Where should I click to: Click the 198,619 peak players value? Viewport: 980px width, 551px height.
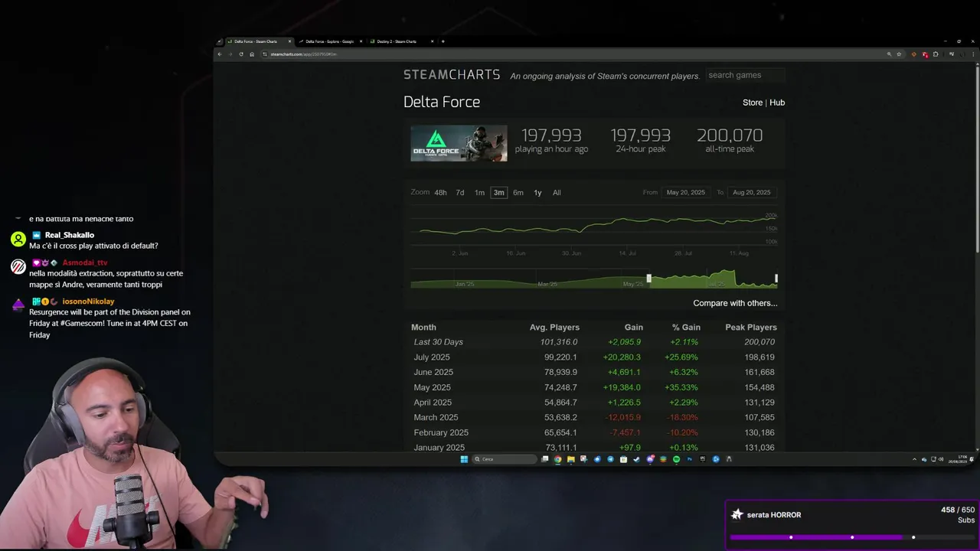coord(759,357)
